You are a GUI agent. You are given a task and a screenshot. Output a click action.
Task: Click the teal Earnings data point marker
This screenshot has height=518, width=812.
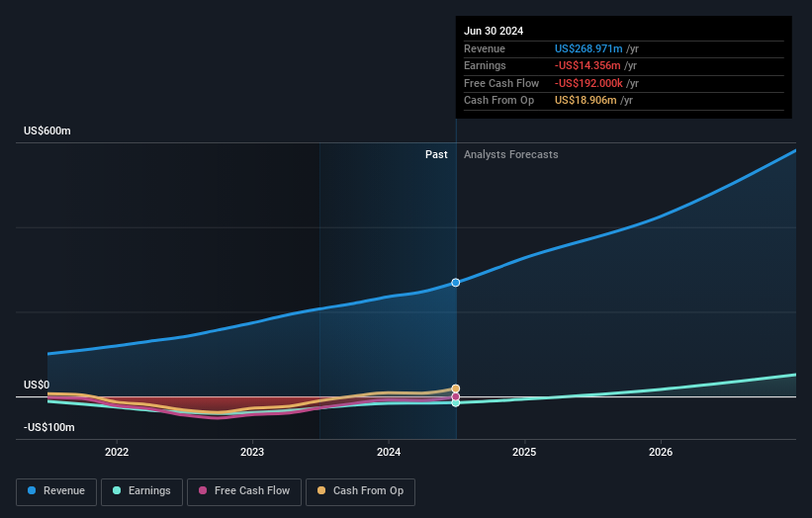point(456,403)
